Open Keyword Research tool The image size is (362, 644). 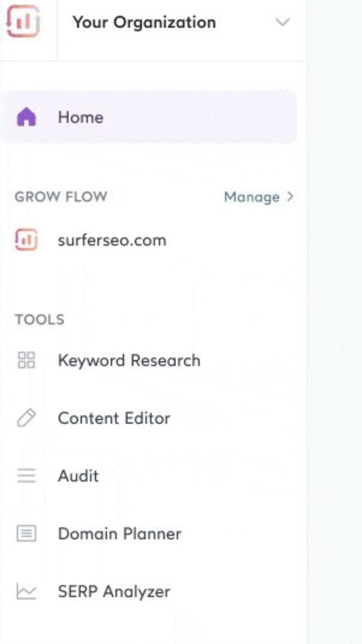(129, 361)
